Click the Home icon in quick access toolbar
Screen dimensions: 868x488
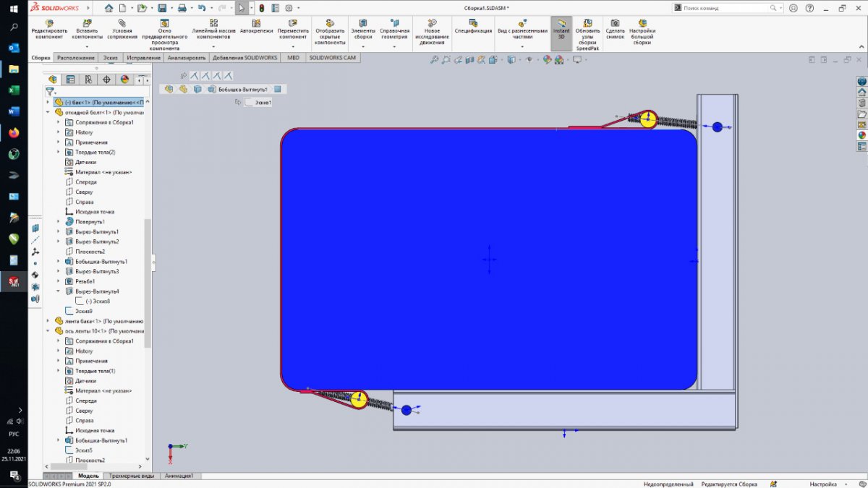[109, 8]
